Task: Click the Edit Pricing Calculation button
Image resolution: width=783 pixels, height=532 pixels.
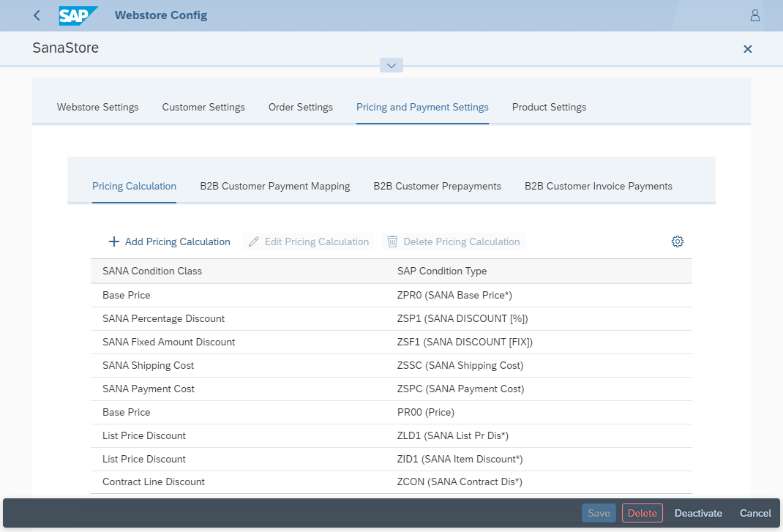Action: tap(309, 241)
